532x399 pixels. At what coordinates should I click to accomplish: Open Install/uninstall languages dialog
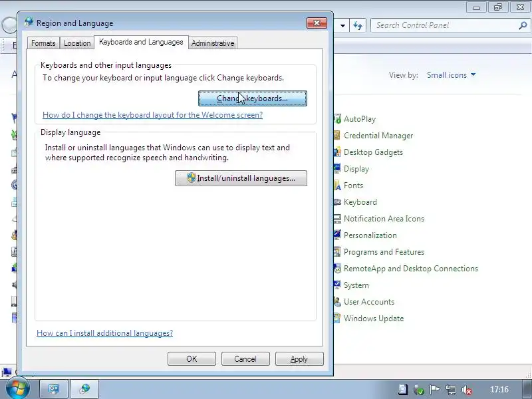[241, 178]
